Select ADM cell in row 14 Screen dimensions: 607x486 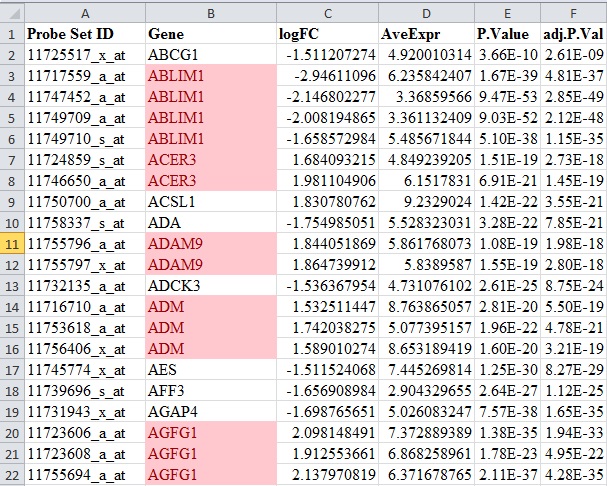pyautogui.click(x=211, y=307)
